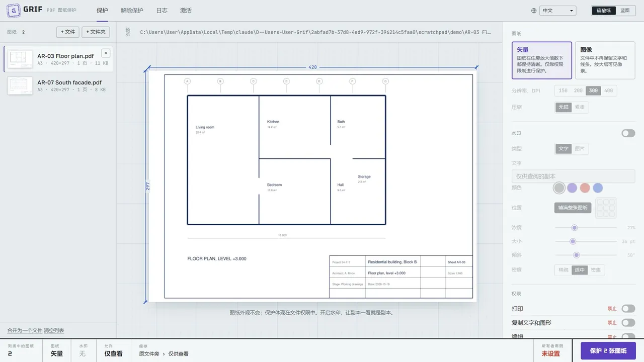
Task: Enable the 水印 watermark toggle
Action: click(628, 133)
